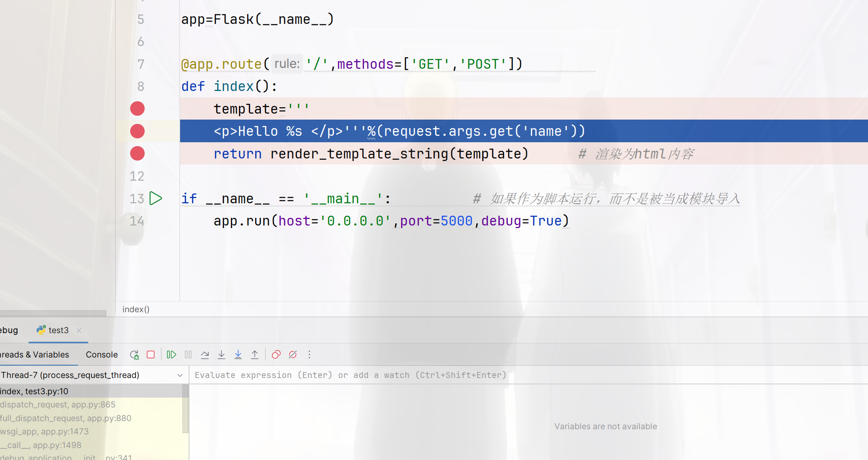
Task: Open the View Breakpoints icon
Action: [276, 355]
